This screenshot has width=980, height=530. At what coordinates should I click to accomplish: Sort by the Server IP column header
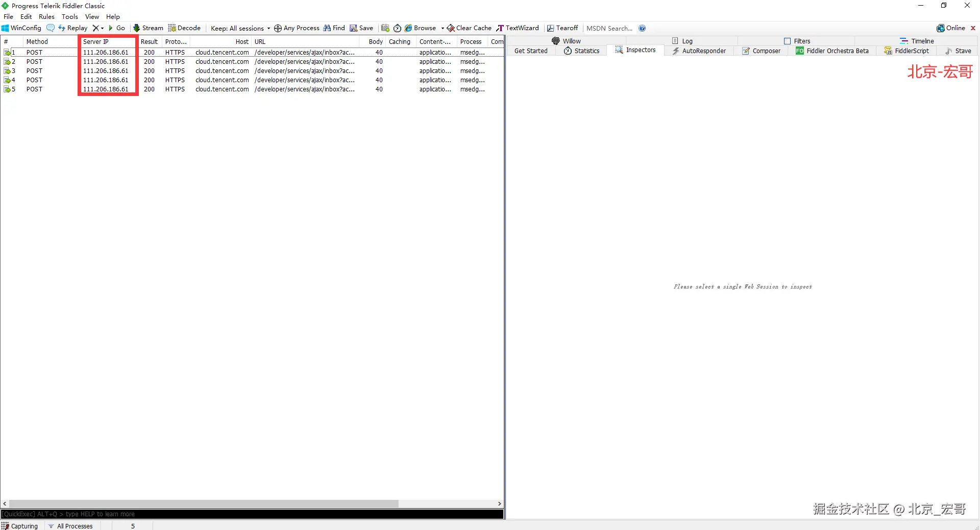(108, 41)
